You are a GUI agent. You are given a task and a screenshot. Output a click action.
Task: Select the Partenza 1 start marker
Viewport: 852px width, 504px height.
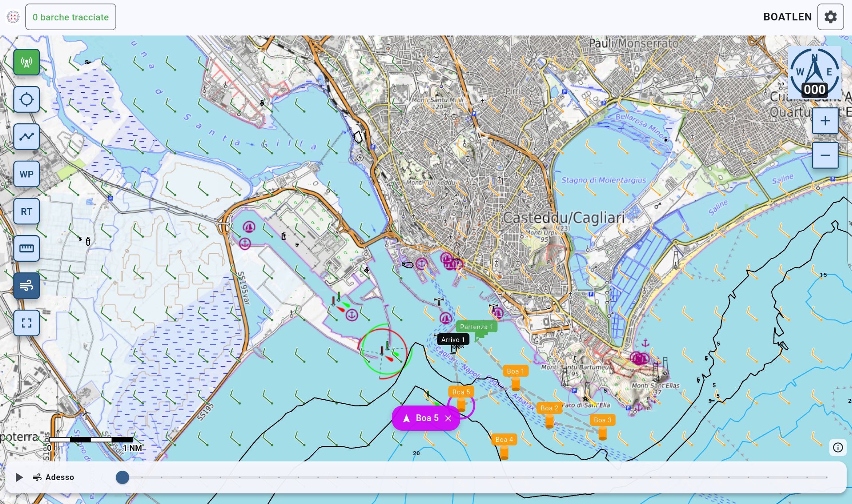click(477, 327)
